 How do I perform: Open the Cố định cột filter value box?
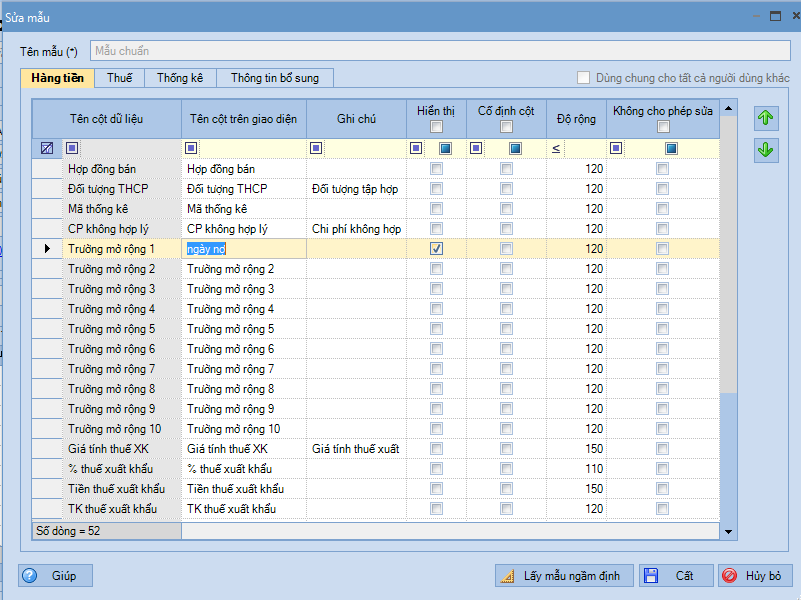515,149
